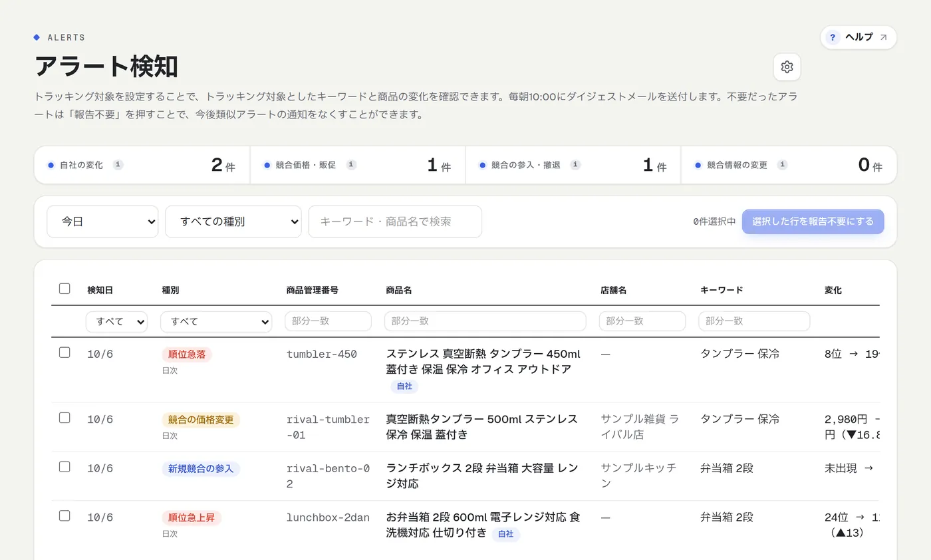931x560 pixels.
Task: Check the rival-tumbler-01 row checkbox
Action: click(65, 418)
